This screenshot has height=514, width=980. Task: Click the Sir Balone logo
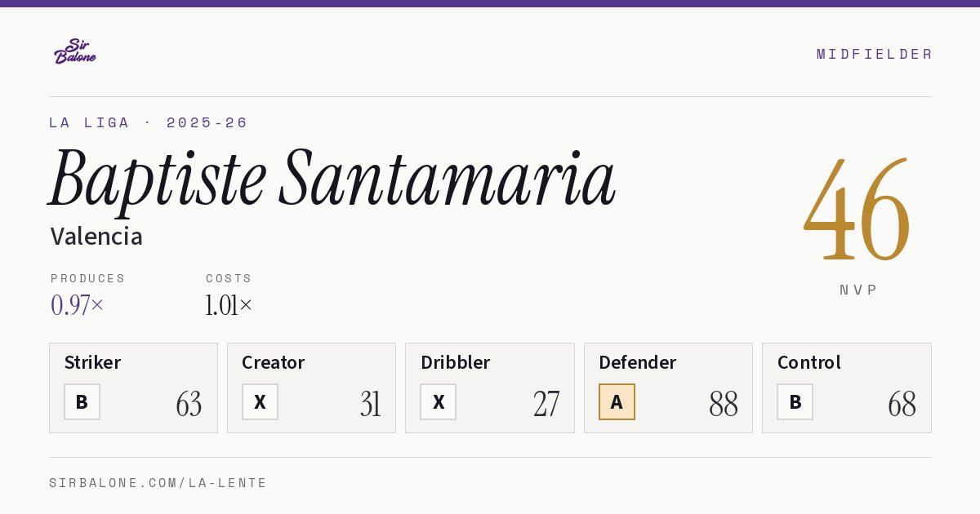tap(75, 51)
